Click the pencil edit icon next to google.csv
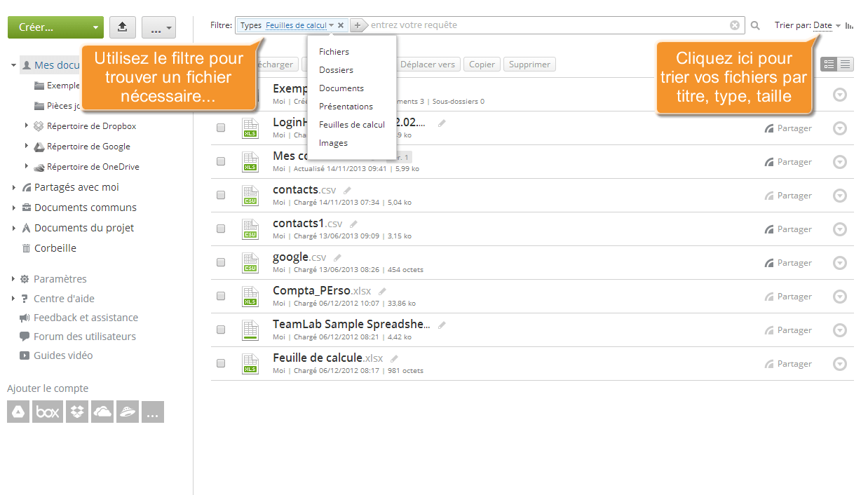 [337, 258]
